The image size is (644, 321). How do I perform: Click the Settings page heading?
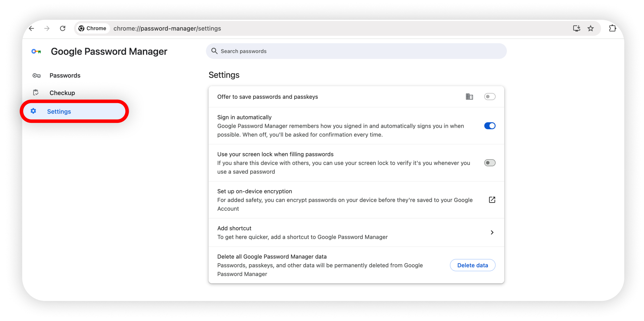click(224, 75)
